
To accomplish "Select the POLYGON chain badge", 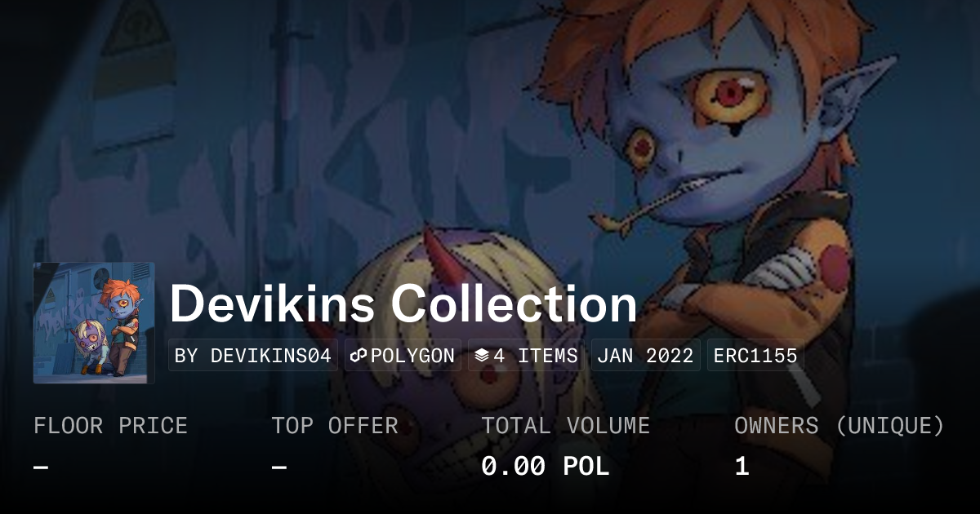I will 403,356.
